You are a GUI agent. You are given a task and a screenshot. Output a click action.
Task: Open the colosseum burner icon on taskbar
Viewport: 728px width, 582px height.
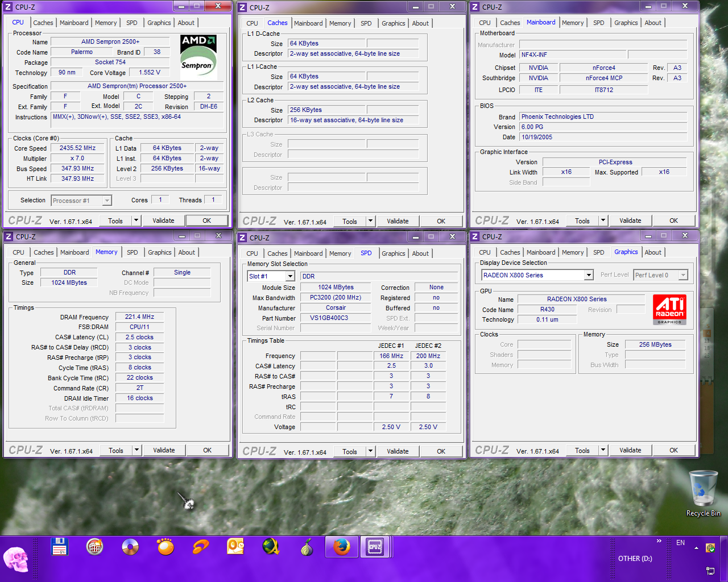pyautogui.click(x=94, y=547)
